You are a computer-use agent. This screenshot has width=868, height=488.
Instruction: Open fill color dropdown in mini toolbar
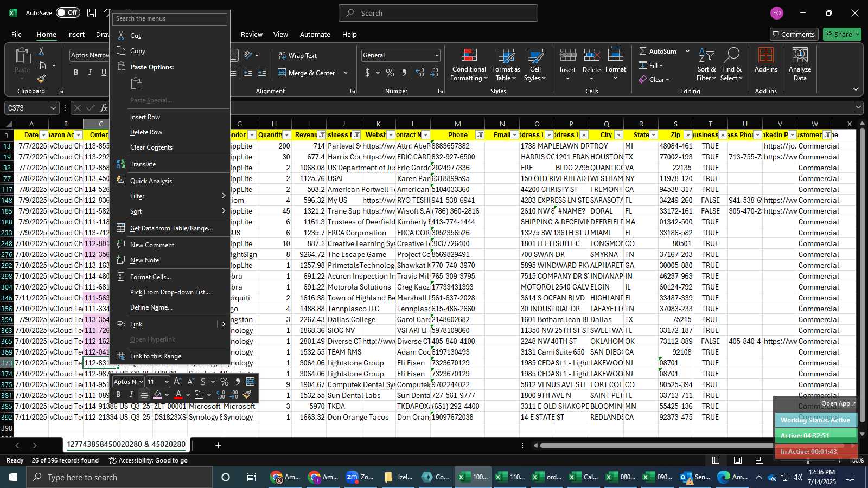pyautogui.click(x=167, y=395)
